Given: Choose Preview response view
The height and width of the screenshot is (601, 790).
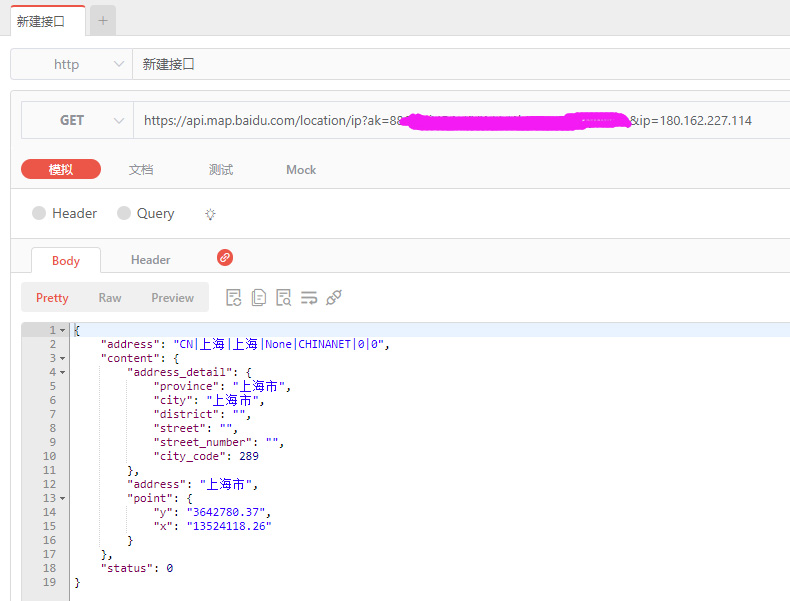Looking at the screenshot, I should [x=173, y=298].
